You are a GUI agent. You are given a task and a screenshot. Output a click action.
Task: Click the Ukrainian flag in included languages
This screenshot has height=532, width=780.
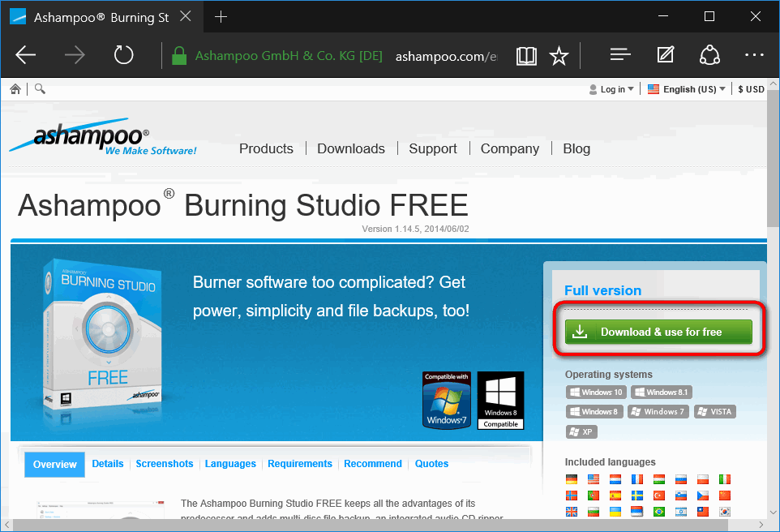(x=615, y=512)
